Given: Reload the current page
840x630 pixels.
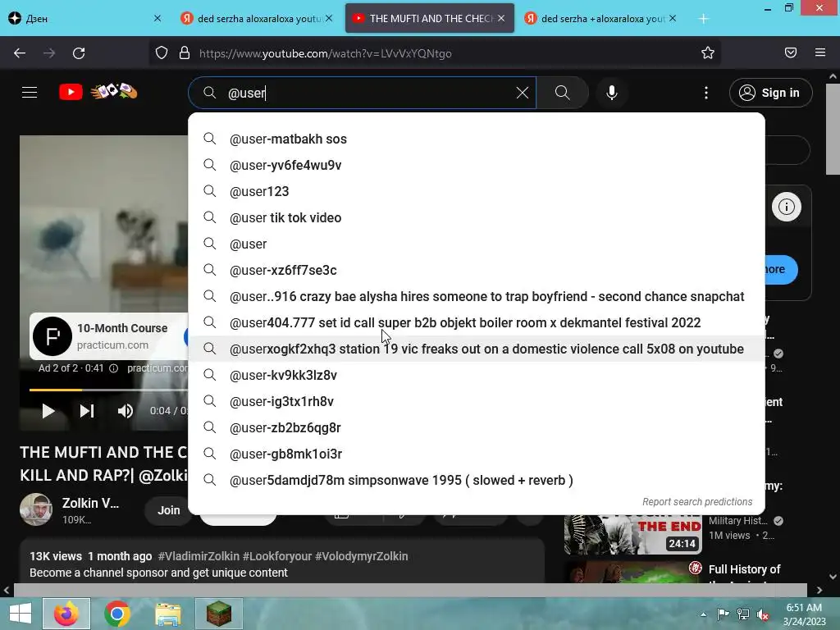Looking at the screenshot, I should coord(79,53).
